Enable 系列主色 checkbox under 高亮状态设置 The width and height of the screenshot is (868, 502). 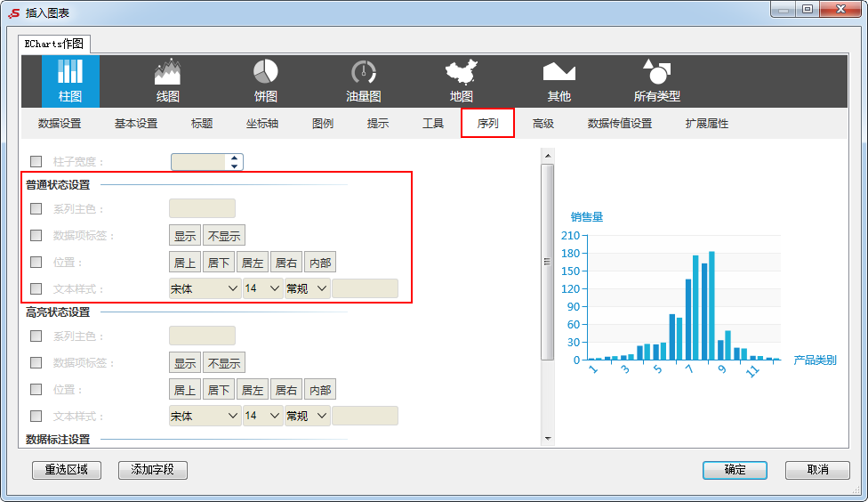36,336
